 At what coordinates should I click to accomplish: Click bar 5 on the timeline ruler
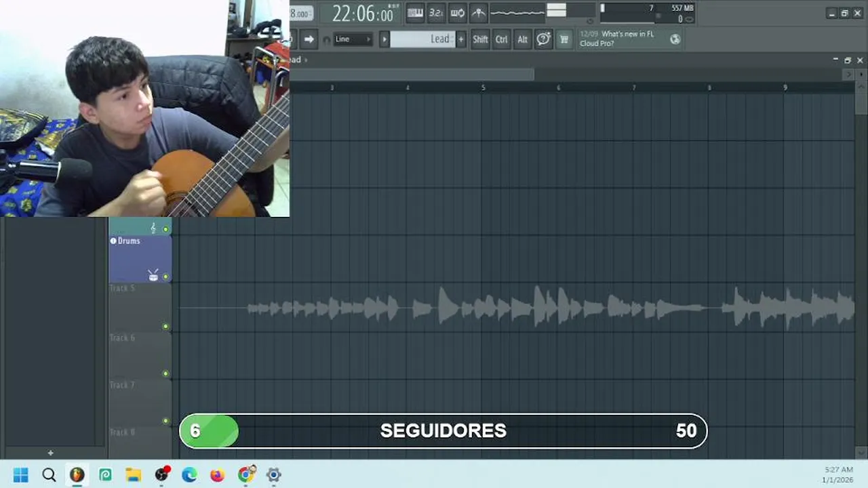click(483, 88)
